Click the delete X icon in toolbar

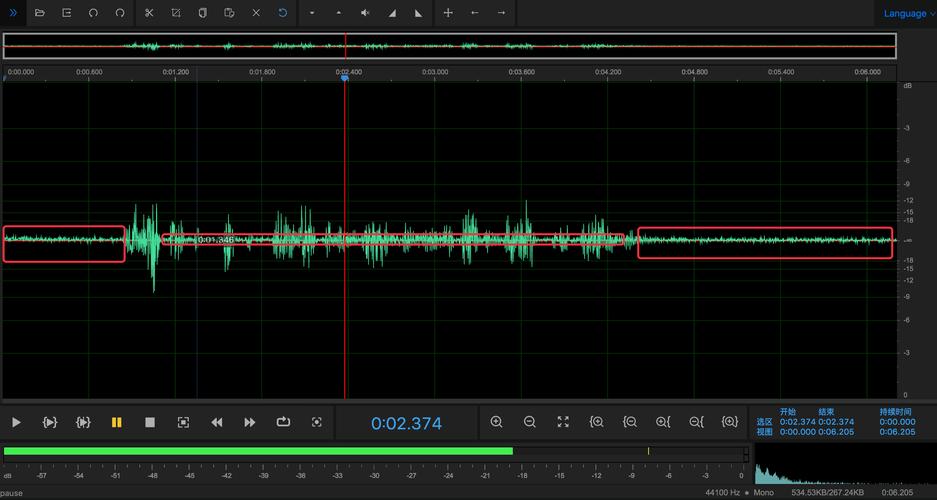[256, 13]
